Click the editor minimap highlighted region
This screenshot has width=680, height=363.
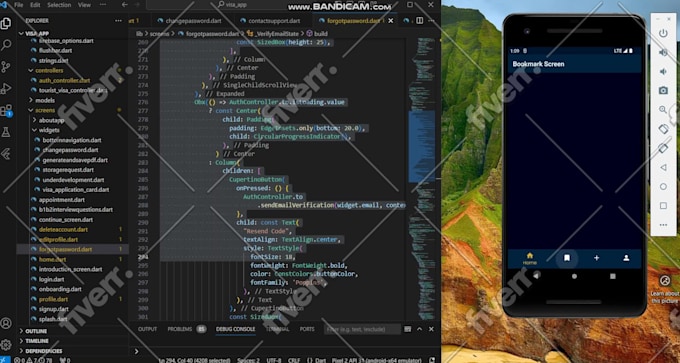point(421,146)
